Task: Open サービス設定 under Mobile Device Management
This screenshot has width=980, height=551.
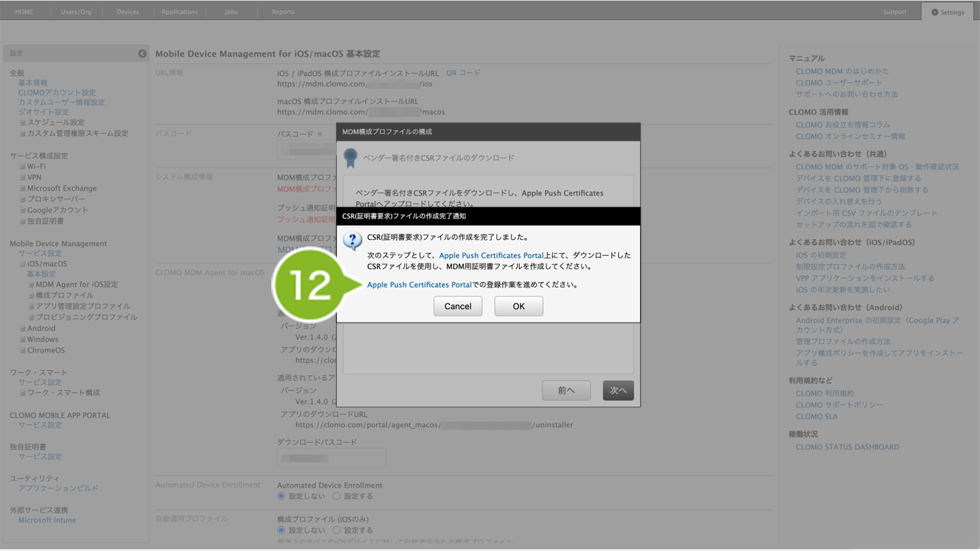Action: tap(40, 253)
